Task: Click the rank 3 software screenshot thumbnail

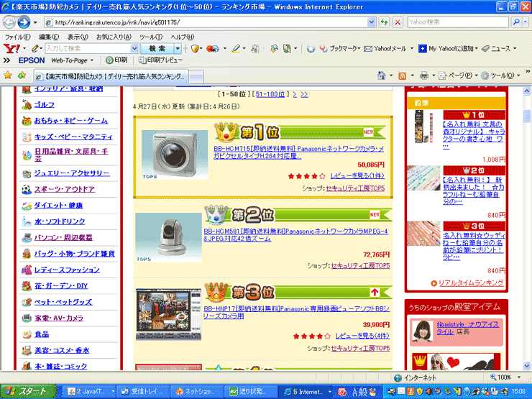Action: (x=169, y=315)
